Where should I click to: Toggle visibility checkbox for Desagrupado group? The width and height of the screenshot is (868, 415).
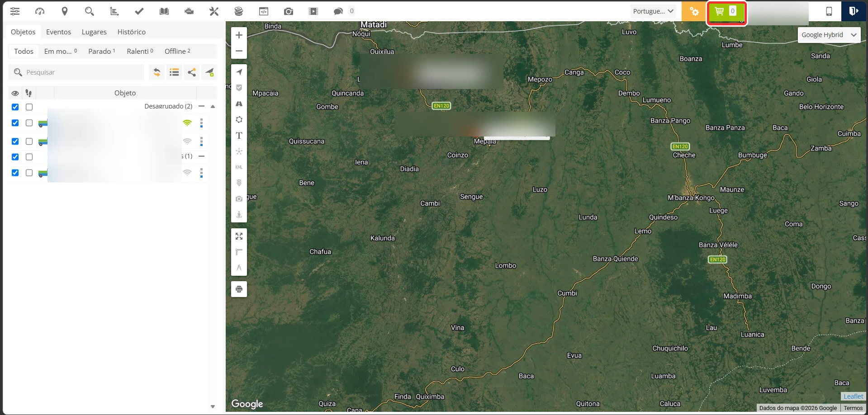point(15,107)
